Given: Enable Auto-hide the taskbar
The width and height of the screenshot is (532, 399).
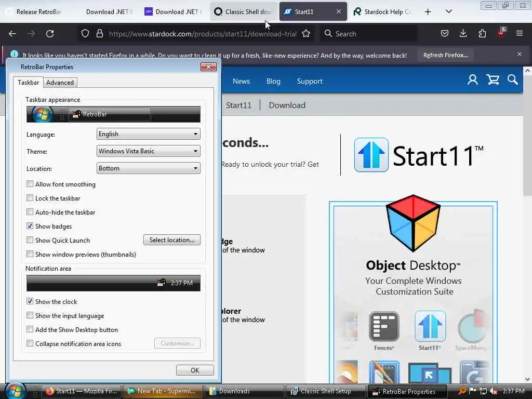Looking at the screenshot, I should (x=30, y=212).
